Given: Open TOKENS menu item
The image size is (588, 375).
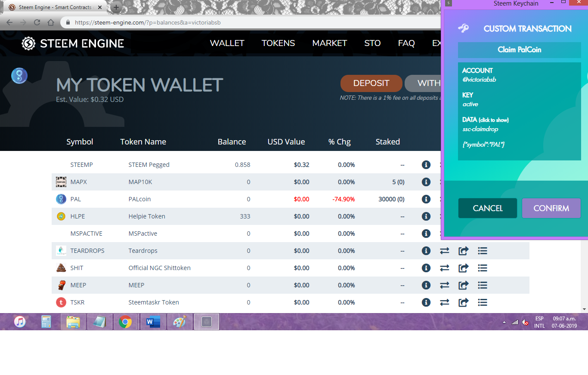Looking at the screenshot, I should point(278,43).
